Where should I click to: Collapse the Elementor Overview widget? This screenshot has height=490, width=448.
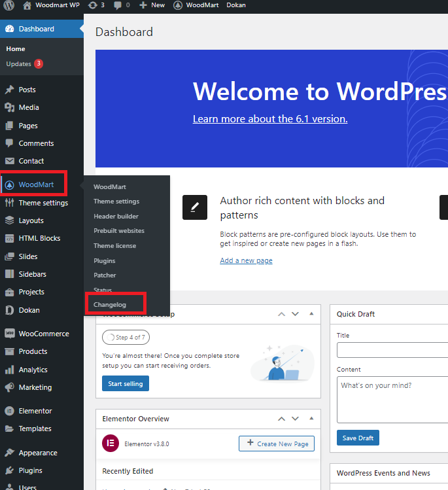tap(311, 419)
